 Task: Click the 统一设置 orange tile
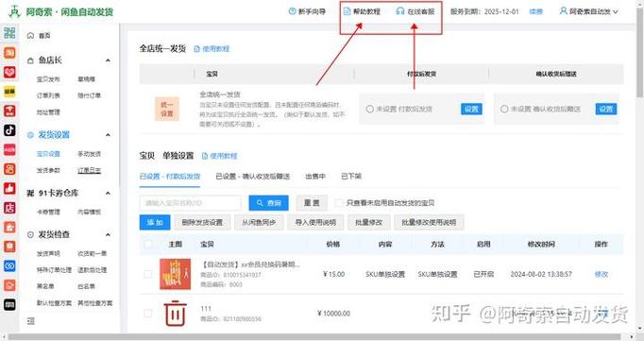point(167,109)
